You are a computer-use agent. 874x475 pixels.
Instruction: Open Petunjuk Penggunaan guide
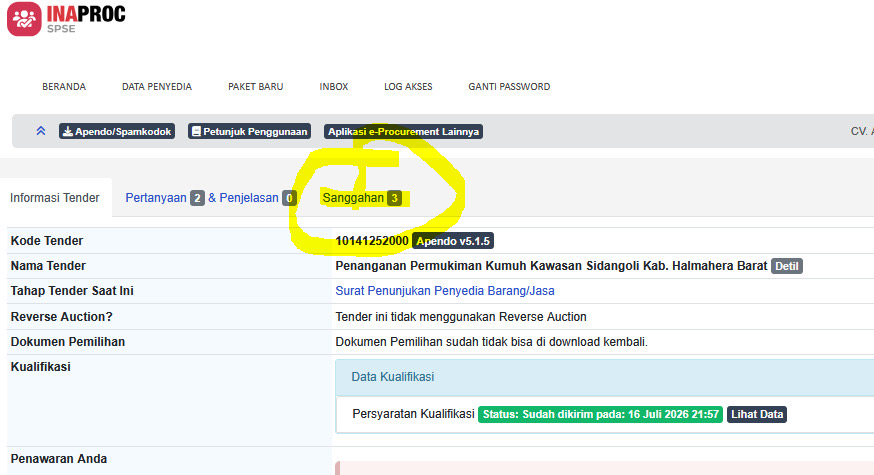click(x=249, y=131)
